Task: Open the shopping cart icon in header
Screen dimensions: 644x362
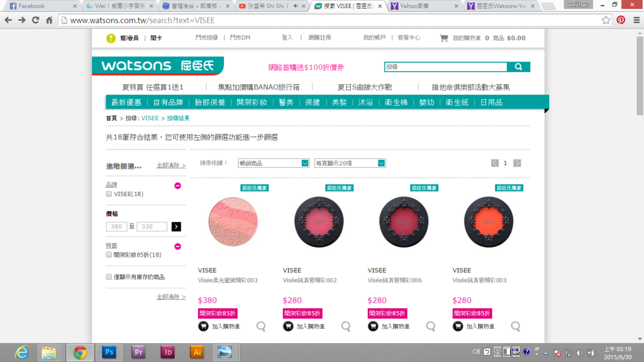Action: pos(443,38)
